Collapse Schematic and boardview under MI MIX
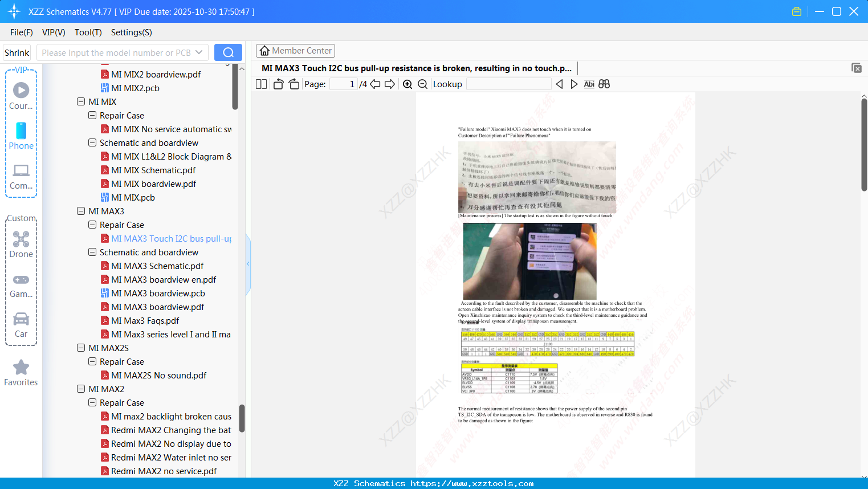Screen dimensions: 868x489 (92, 142)
